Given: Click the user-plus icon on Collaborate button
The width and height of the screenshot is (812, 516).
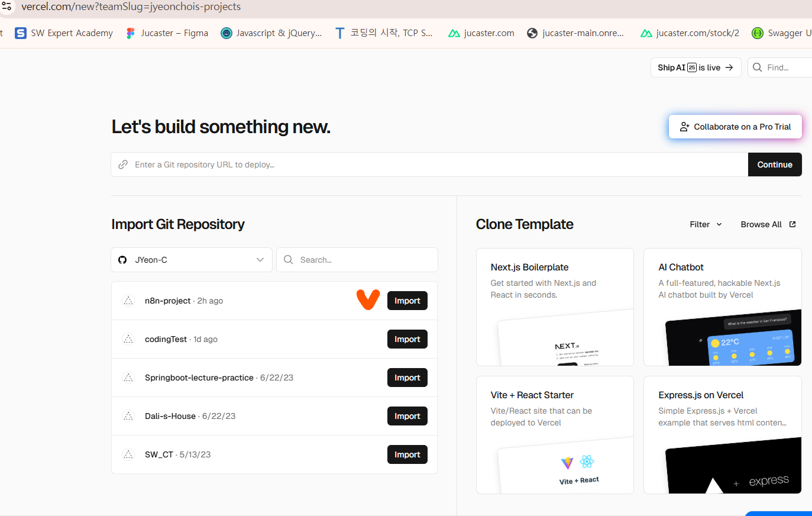Looking at the screenshot, I should 684,127.
